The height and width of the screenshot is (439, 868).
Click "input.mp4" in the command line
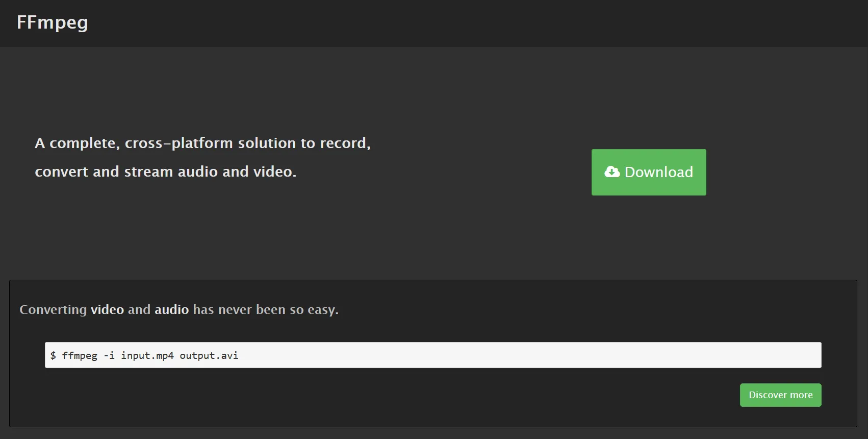tap(147, 356)
